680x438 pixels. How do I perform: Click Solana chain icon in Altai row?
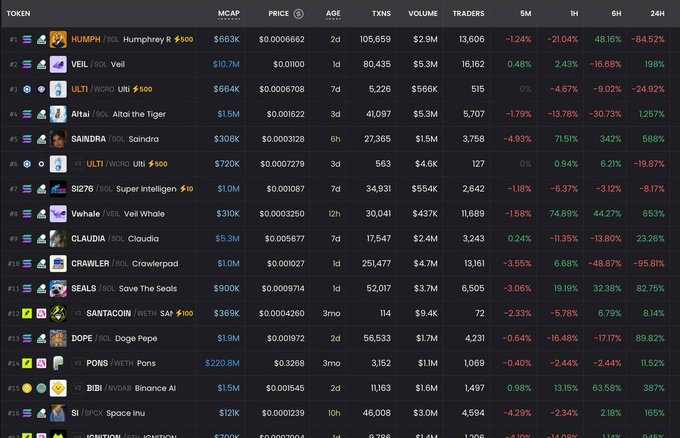[27, 114]
